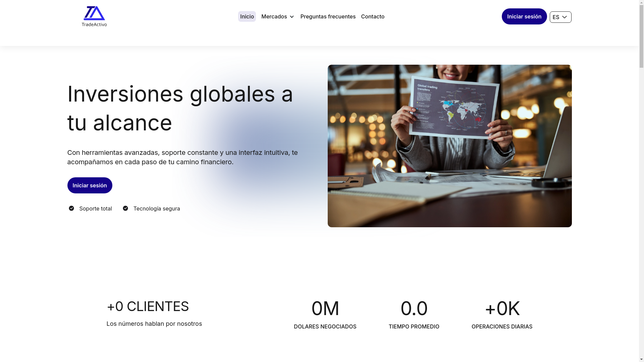This screenshot has width=644, height=362.
Task: Click the OPERACIONES DIARIAS label
Action: (502, 326)
